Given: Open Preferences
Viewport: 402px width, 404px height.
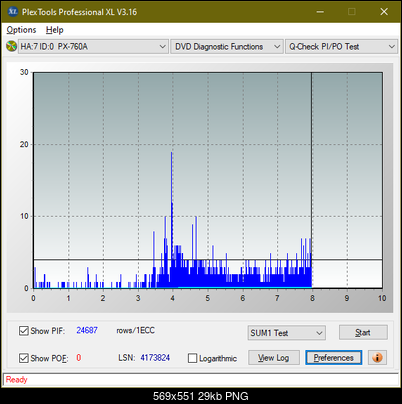Looking at the screenshot, I should [334, 358].
